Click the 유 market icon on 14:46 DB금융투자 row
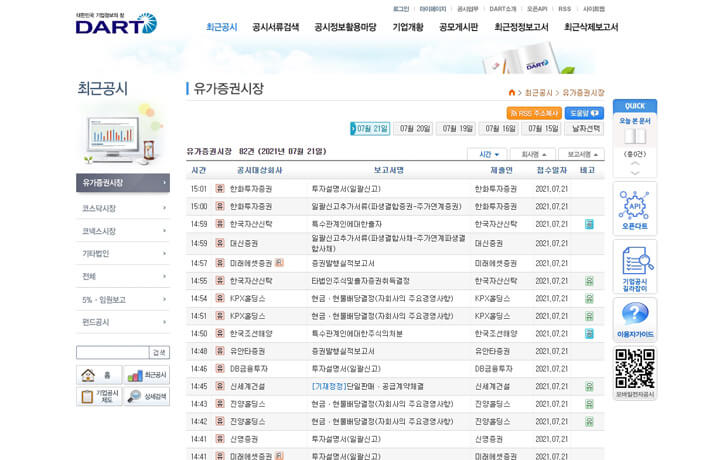This screenshot has height=460, width=720. [220, 369]
